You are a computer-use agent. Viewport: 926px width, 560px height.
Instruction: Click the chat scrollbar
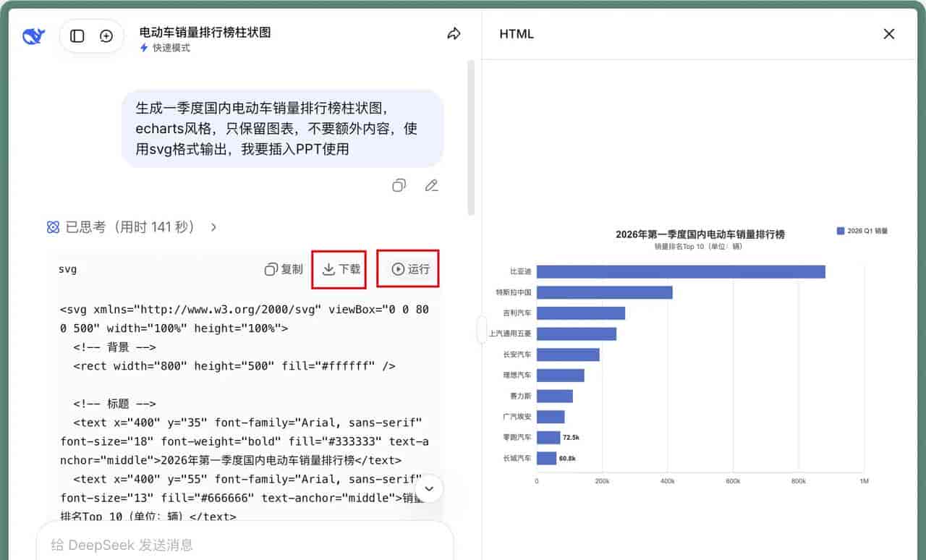click(471, 137)
